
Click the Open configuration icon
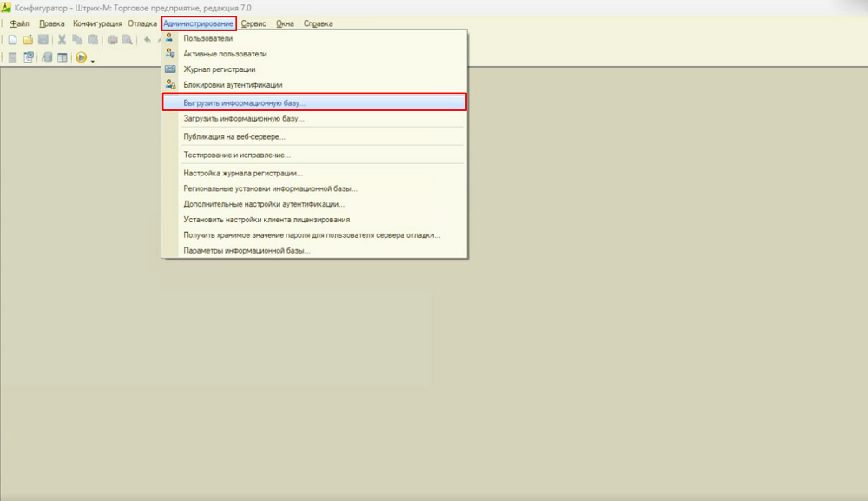pos(29,57)
